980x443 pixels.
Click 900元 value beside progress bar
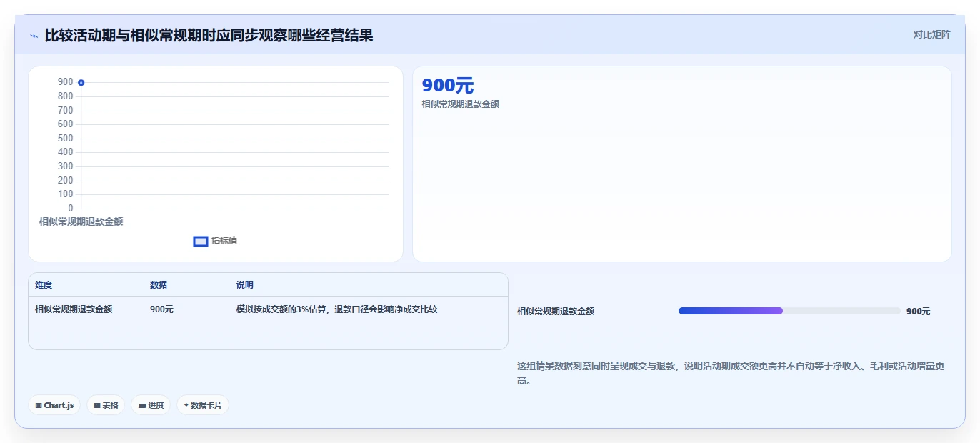(919, 312)
